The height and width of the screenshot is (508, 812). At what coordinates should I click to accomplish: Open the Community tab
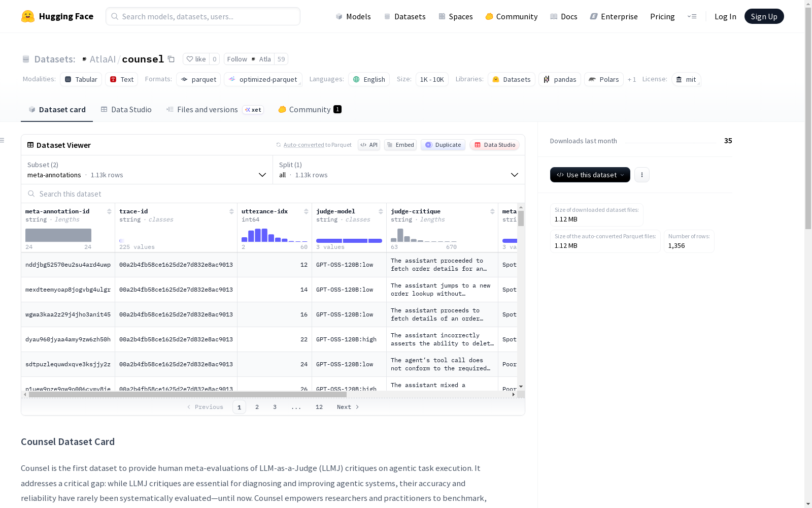click(310, 109)
